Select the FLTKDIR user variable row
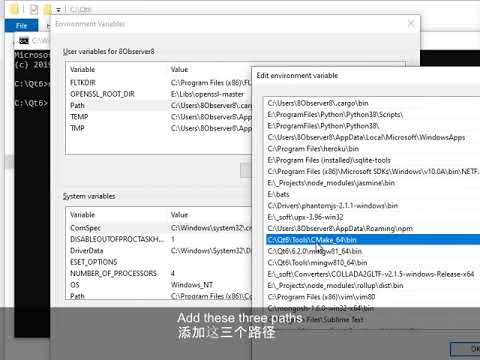480x360 pixels. click(x=158, y=82)
